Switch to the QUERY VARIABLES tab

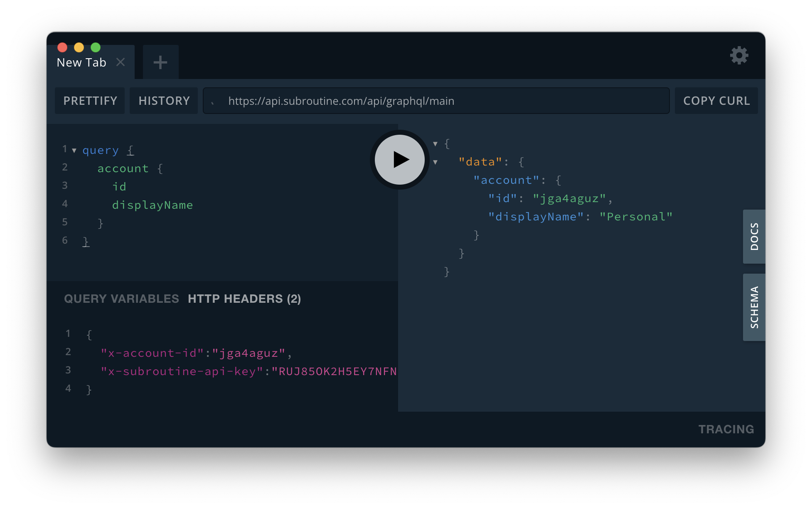coord(121,298)
